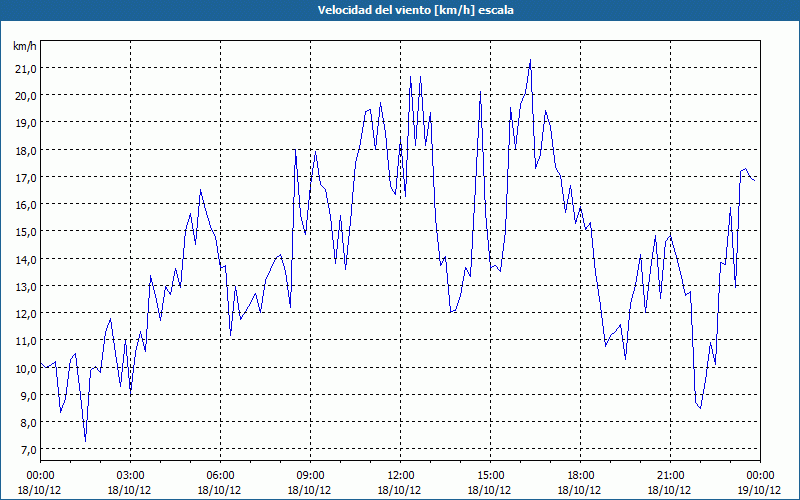Click the '00:00' time label dated 18/10/12

[x=40, y=476]
